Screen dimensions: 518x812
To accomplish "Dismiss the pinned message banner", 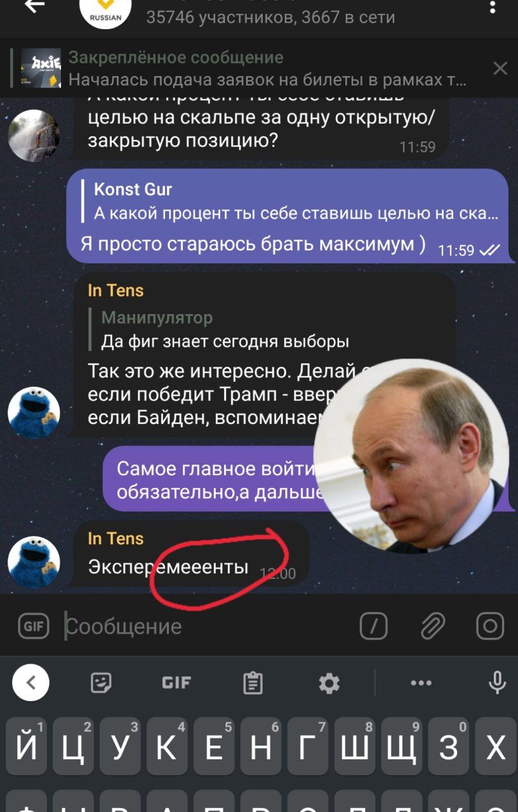I will coord(500,69).
